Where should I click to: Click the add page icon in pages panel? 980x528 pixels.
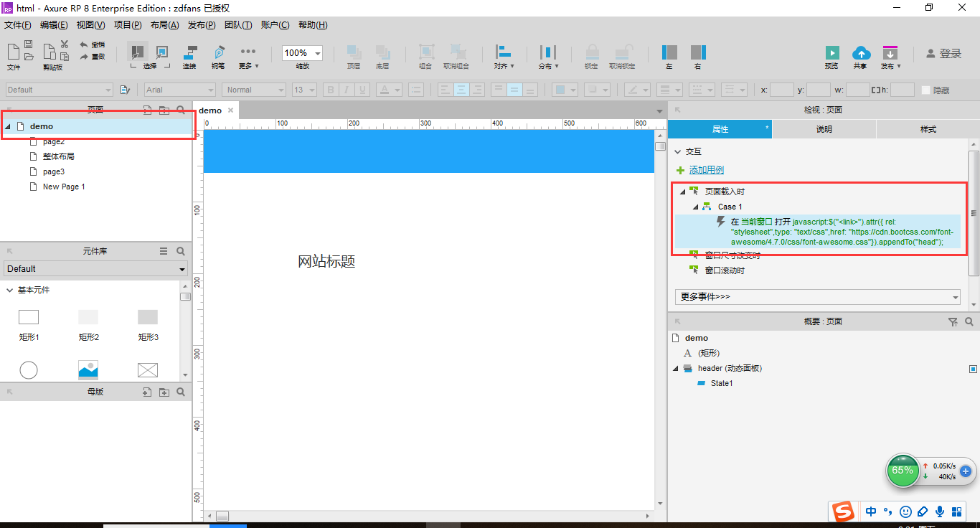(147, 110)
